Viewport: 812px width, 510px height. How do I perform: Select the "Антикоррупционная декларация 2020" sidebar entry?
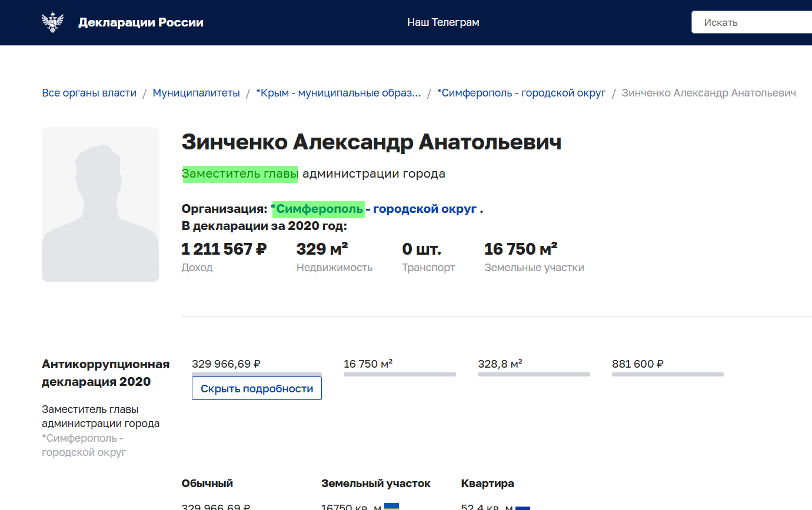click(x=105, y=372)
